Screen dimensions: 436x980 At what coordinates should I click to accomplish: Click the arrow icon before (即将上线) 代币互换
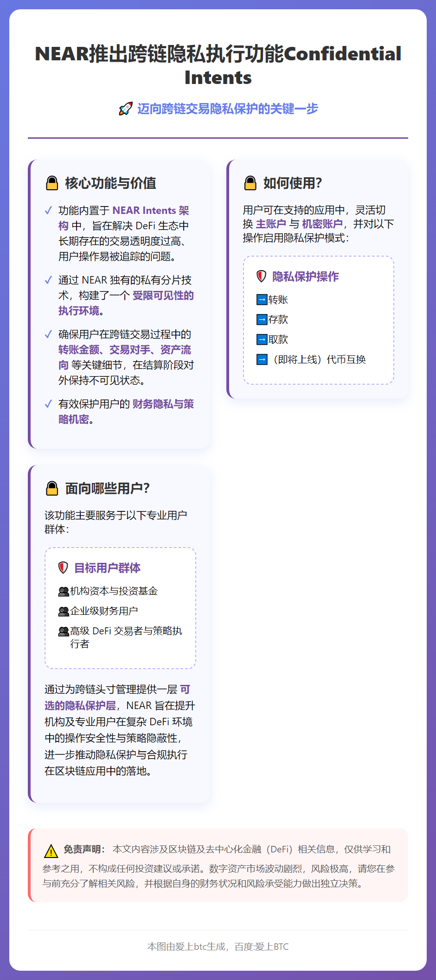[x=262, y=359]
